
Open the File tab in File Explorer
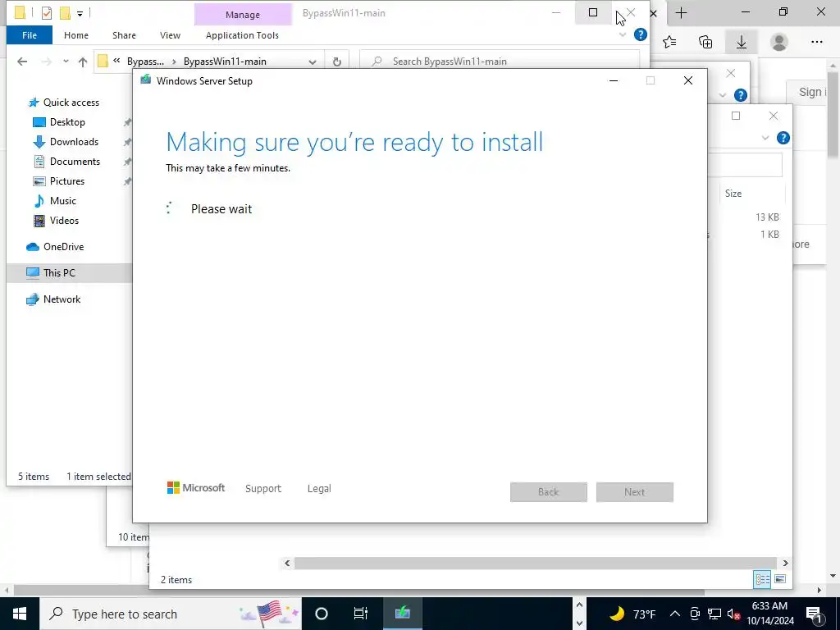(30, 35)
